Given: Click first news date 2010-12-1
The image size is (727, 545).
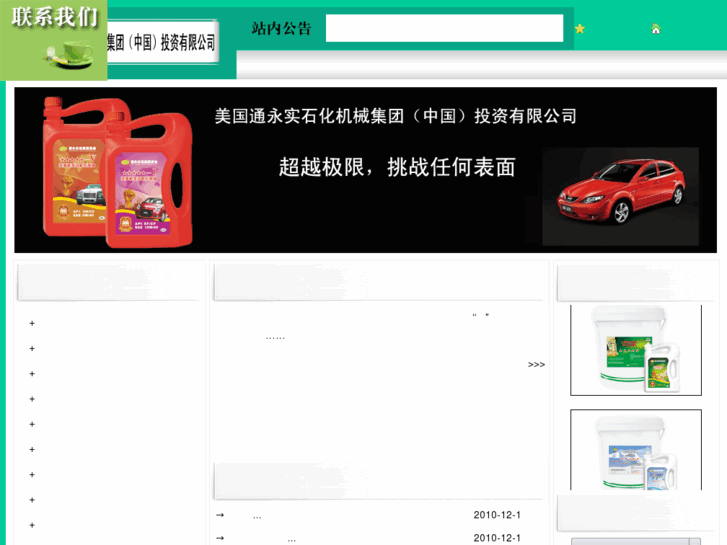Looking at the screenshot, I should pyautogui.click(x=497, y=515).
